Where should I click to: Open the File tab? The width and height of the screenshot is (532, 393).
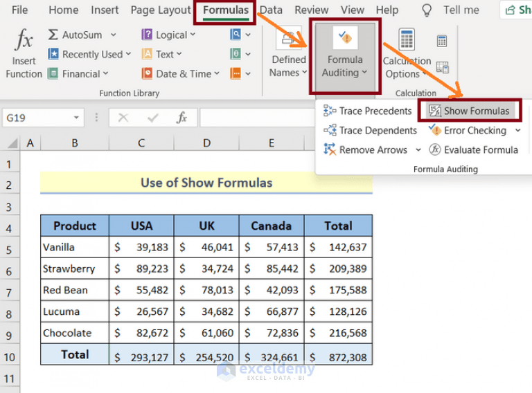(19, 10)
